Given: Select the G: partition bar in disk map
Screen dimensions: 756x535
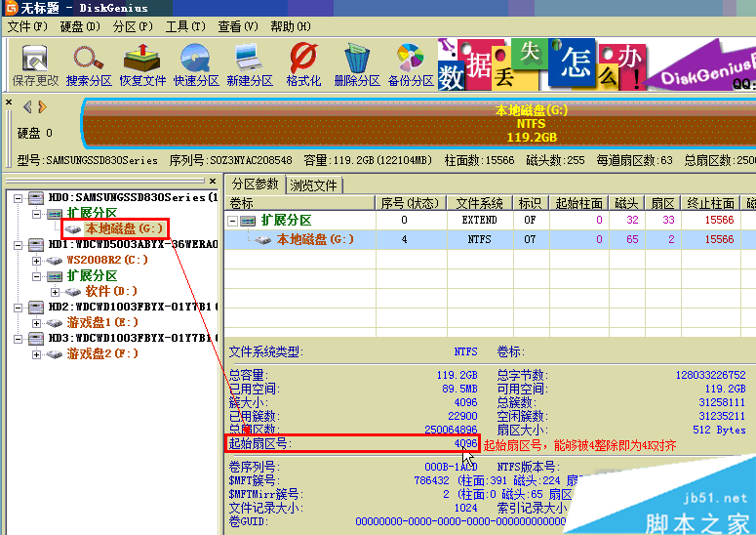Looking at the screenshot, I should (x=418, y=123).
